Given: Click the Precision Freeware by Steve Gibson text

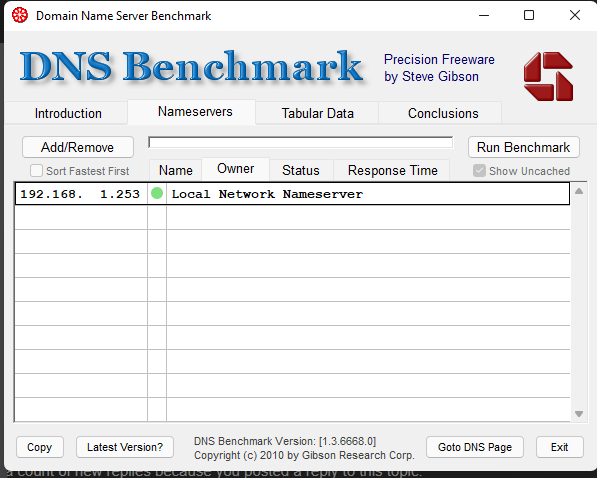Looking at the screenshot, I should [439, 68].
